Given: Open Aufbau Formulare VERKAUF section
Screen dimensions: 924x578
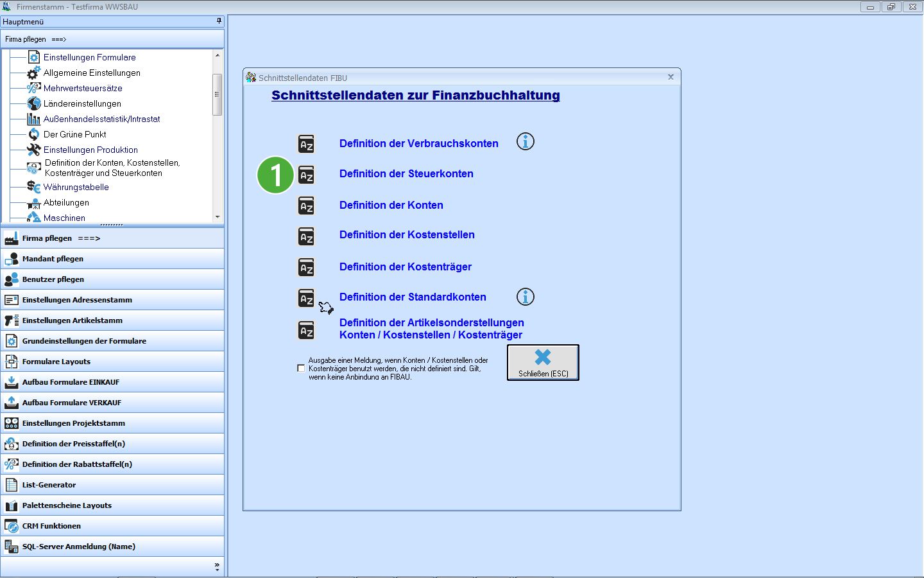Looking at the screenshot, I should point(112,403).
